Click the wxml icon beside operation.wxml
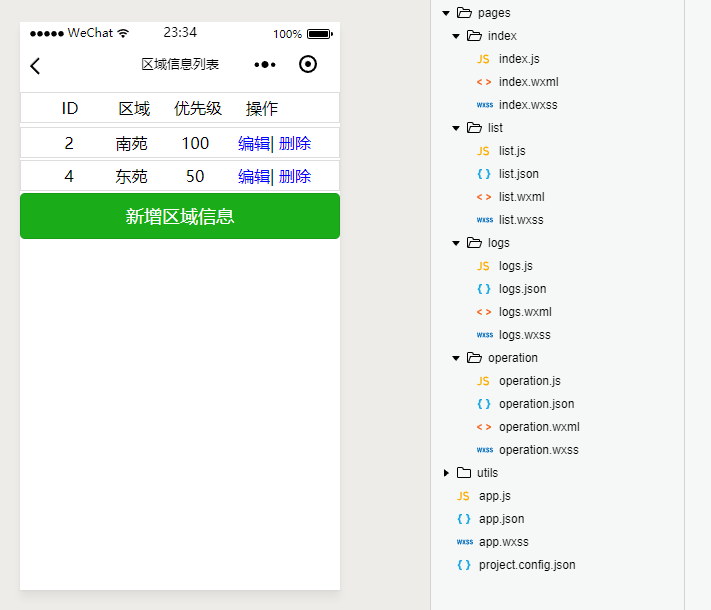This screenshot has height=610, width=711. tap(484, 427)
